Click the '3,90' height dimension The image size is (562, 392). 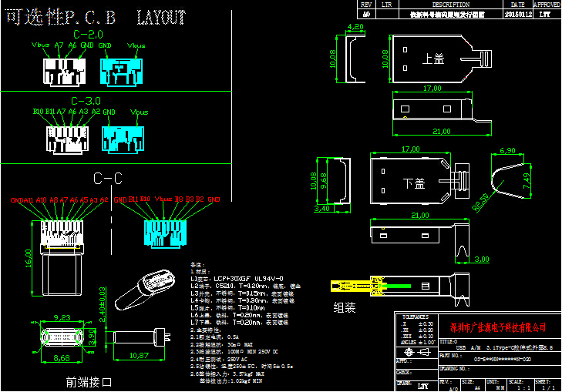pos(92,337)
